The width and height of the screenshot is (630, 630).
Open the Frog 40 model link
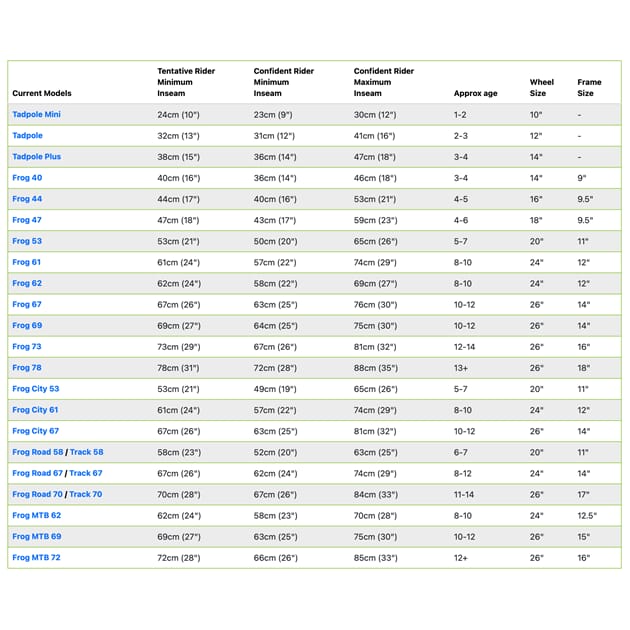27,178
